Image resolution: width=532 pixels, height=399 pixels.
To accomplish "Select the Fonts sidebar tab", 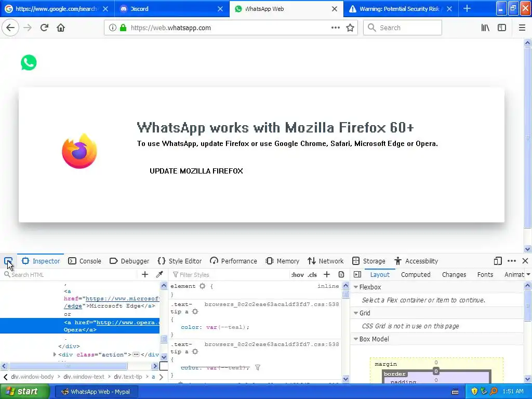I will tap(485, 274).
